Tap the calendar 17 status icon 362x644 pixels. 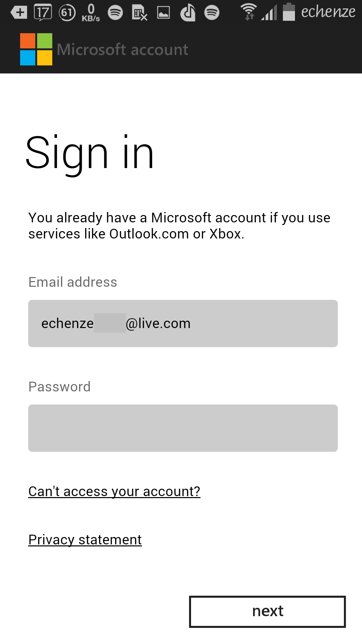[43, 13]
